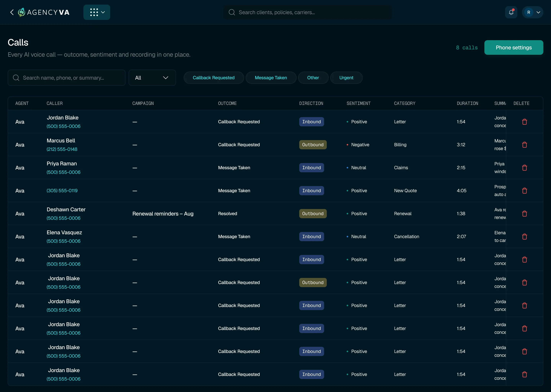Delete the Priya Raman call
The image size is (551, 392).
[x=524, y=167]
